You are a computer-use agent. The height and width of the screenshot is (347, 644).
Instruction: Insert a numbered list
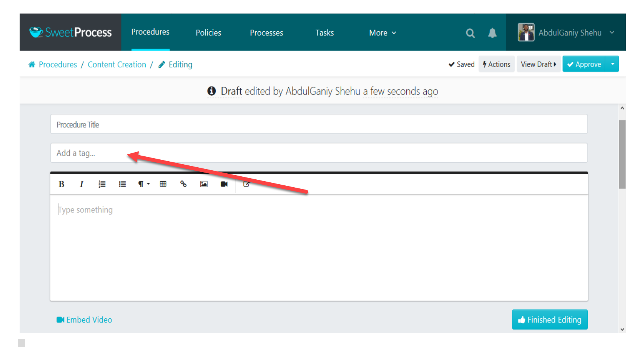click(x=102, y=184)
